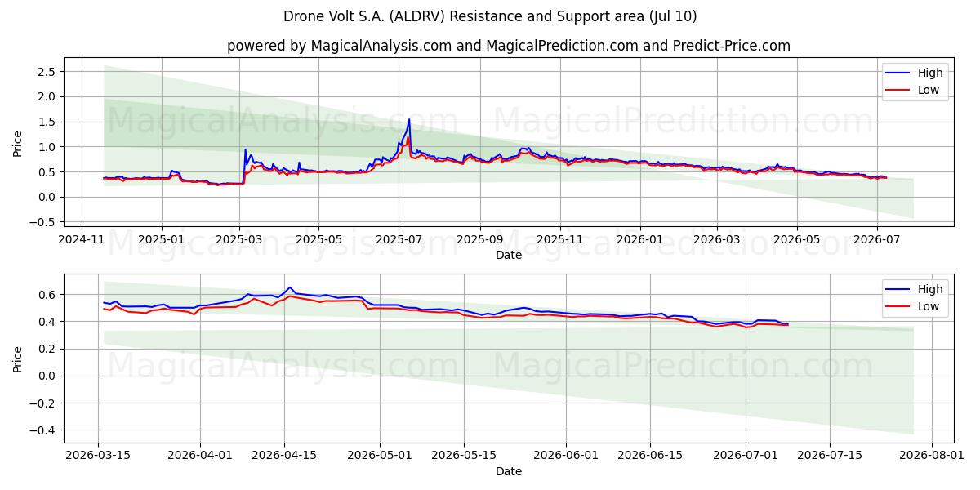Click the '2025-07' tick label on top chart
Screen dimensions: 980x490
coord(399,239)
